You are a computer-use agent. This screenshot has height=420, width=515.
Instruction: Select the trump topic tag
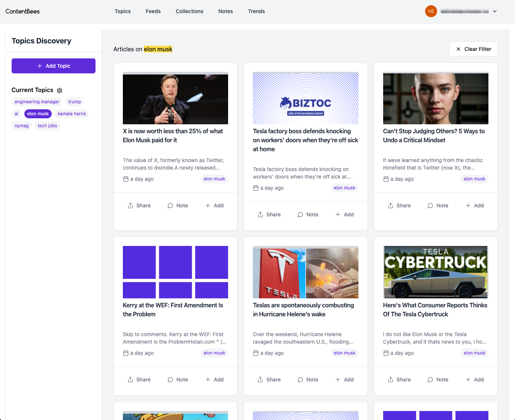pyautogui.click(x=74, y=101)
